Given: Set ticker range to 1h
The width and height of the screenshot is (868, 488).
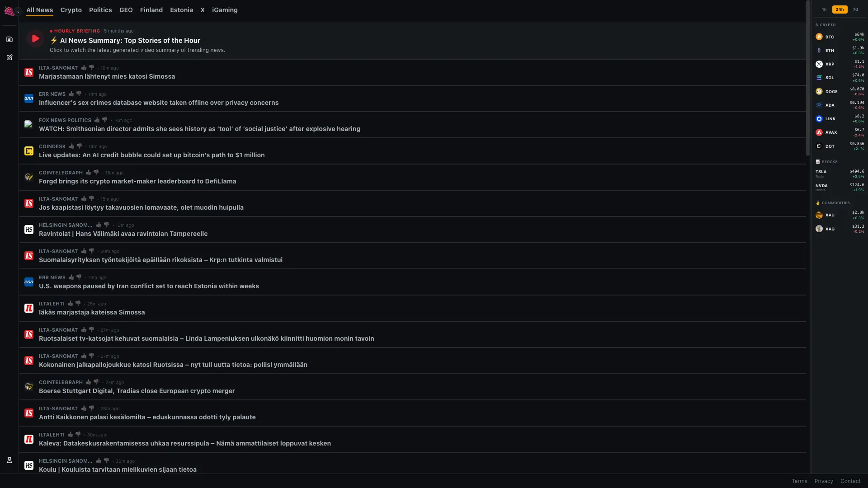Looking at the screenshot, I should click(x=824, y=9).
